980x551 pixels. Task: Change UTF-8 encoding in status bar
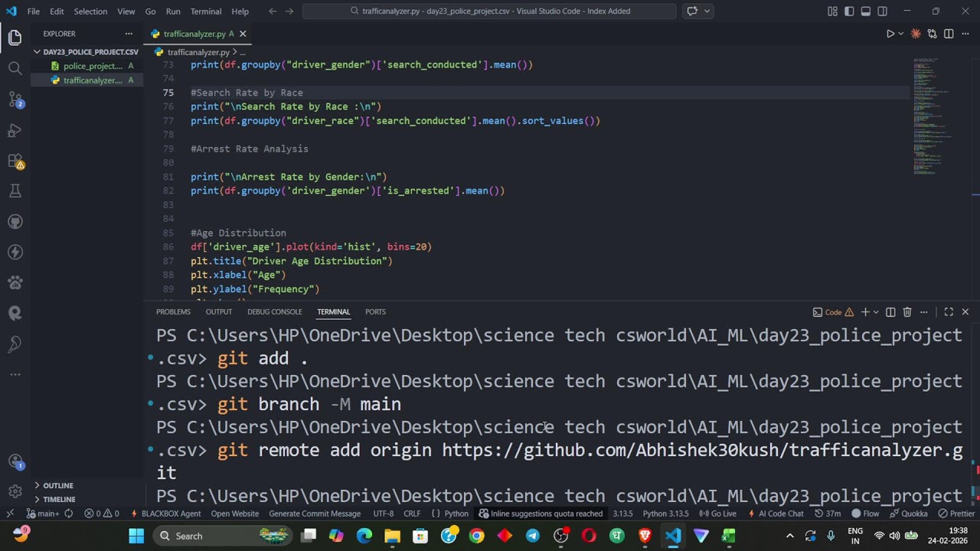pos(384,514)
